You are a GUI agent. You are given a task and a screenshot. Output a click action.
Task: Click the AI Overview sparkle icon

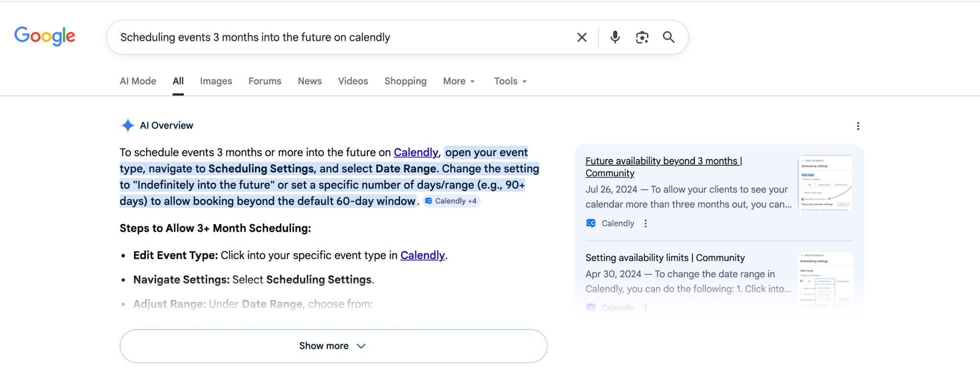click(127, 125)
